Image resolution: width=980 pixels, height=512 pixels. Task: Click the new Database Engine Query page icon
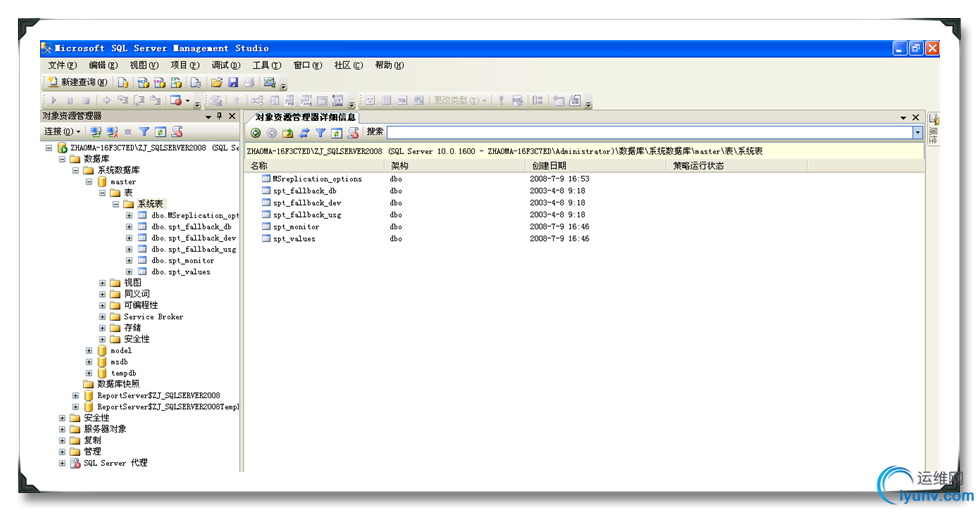(x=123, y=82)
